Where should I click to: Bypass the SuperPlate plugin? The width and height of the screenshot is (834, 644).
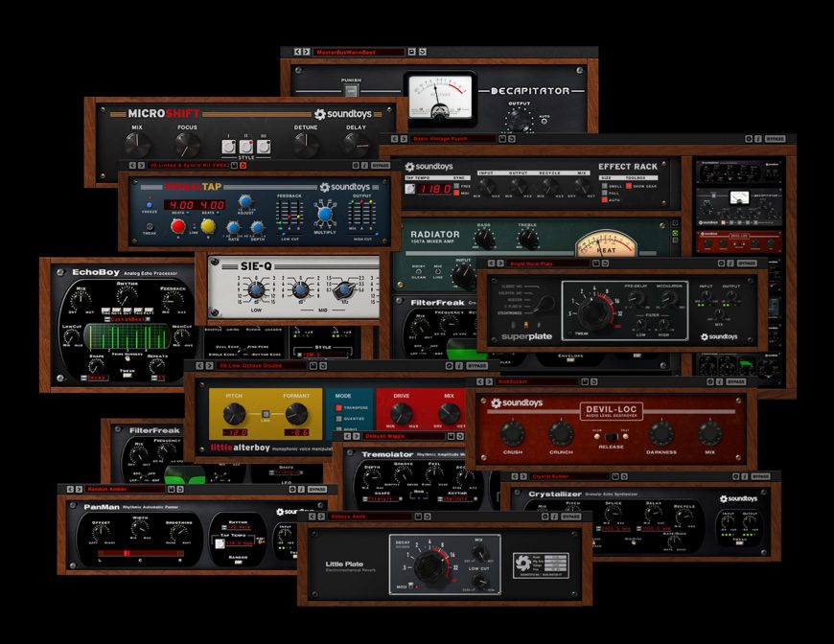(x=748, y=264)
